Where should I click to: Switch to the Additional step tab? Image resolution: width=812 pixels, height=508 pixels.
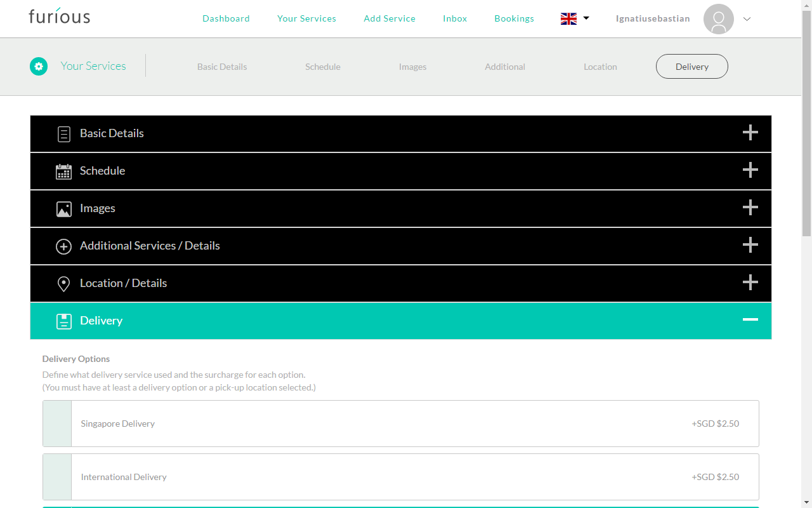[x=505, y=67]
